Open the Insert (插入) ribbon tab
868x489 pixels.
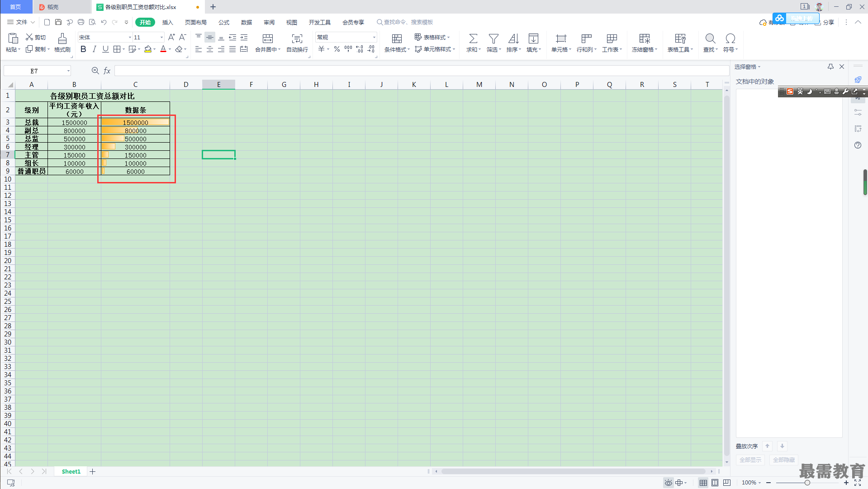(168, 22)
